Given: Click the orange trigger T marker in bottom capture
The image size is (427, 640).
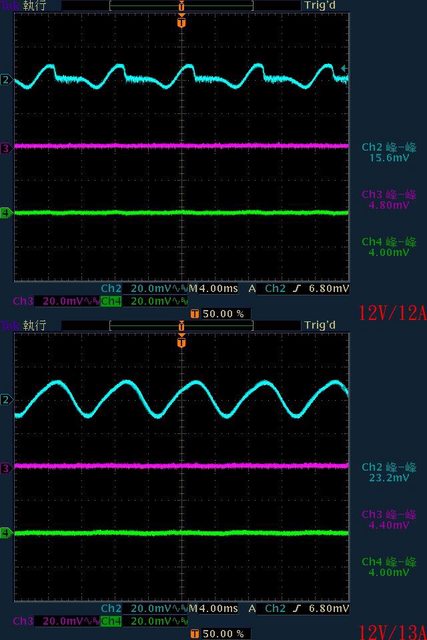Looking at the screenshot, I should [x=182, y=341].
